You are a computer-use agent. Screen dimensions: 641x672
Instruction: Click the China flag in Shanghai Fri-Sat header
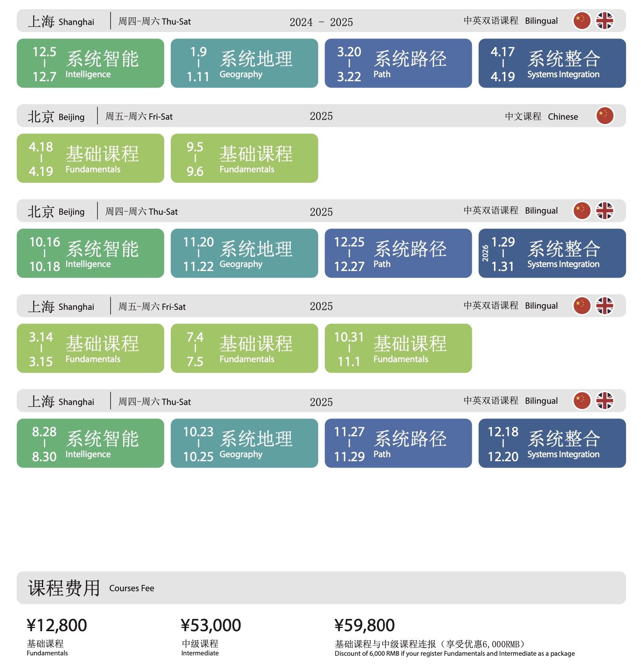coord(582,305)
